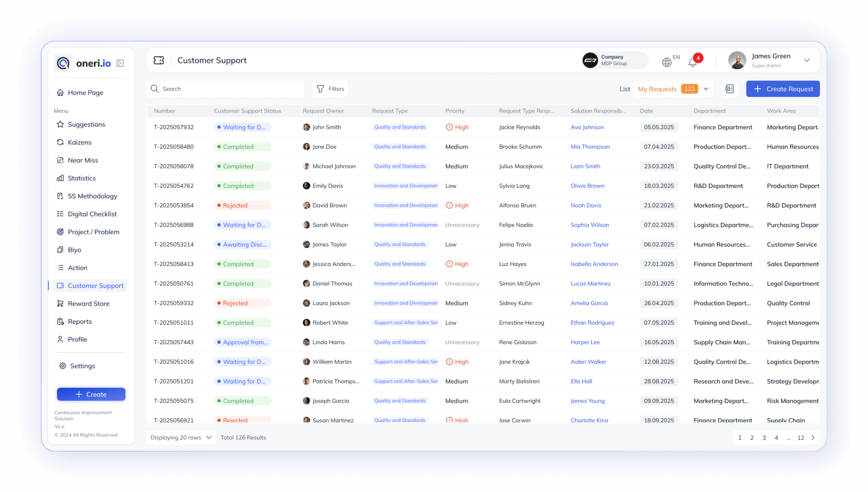Open Near Miss from sidebar
The image size is (868, 492).
tap(83, 161)
